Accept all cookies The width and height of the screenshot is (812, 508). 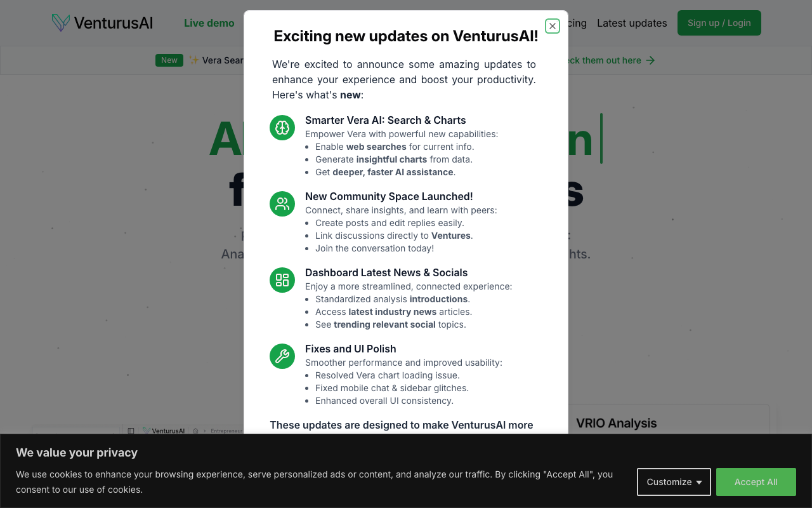(x=756, y=482)
